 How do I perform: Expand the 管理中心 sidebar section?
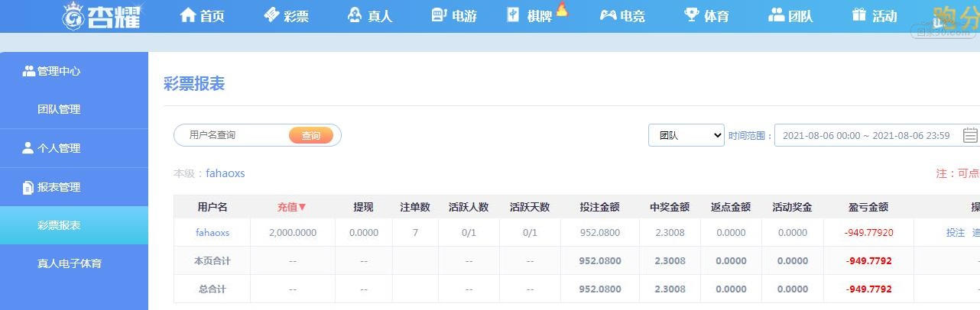click(x=74, y=71)
